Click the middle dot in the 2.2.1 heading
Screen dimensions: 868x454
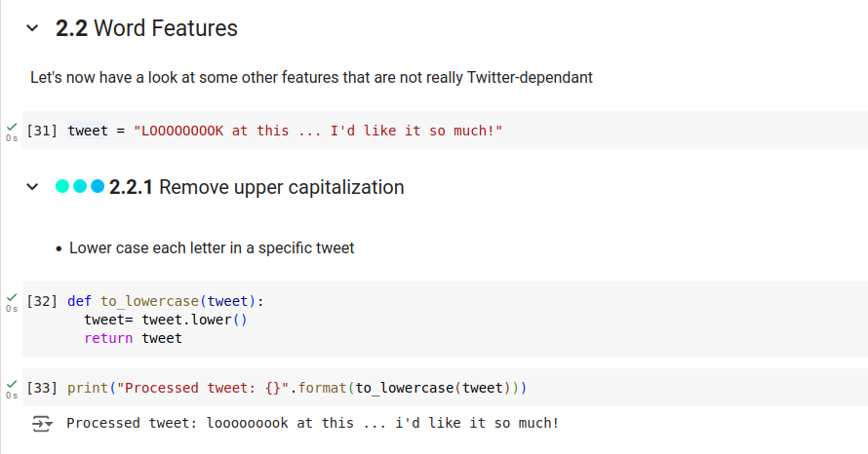click(80, 187)
